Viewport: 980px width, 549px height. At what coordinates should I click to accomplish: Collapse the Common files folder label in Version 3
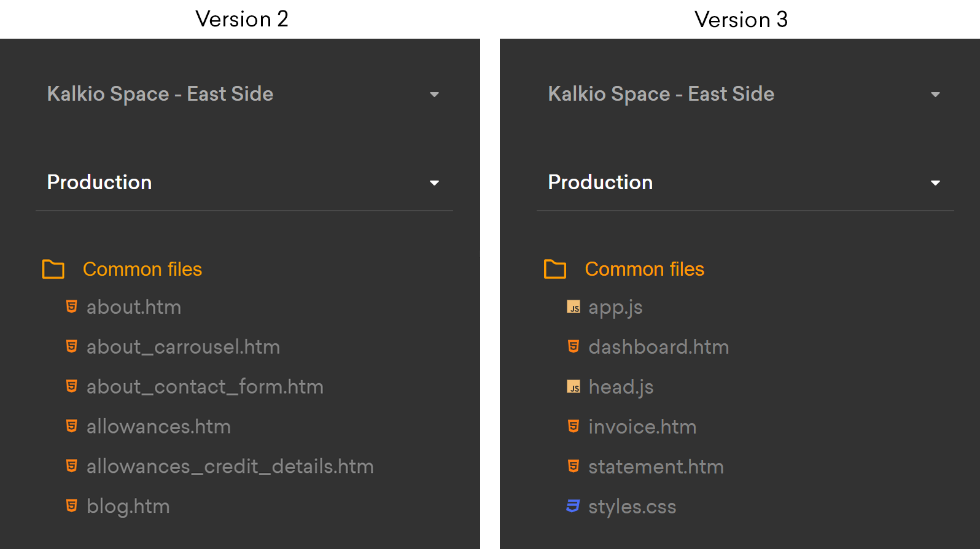point(645,269)
